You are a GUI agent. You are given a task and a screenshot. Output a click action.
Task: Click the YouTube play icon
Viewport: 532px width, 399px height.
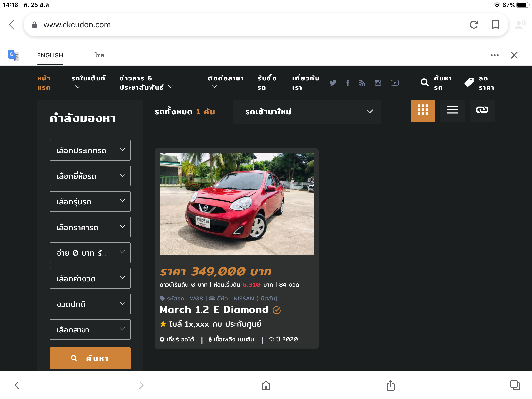[395, 83]
